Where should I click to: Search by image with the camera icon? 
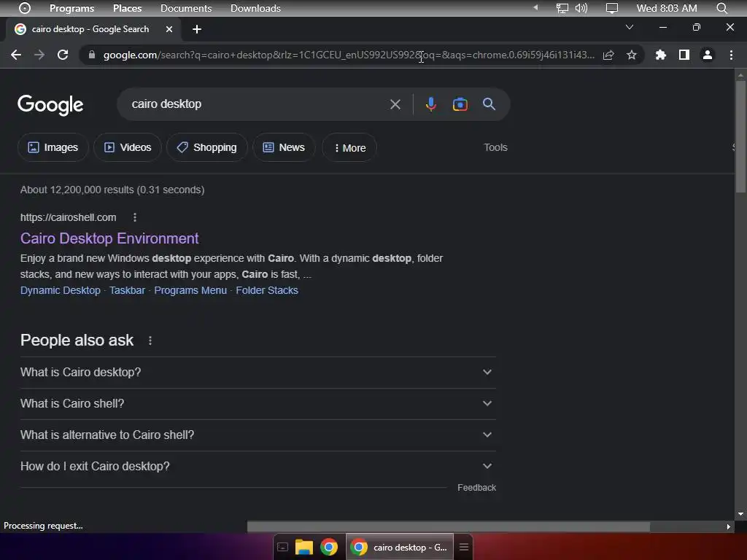pos(460,104)
